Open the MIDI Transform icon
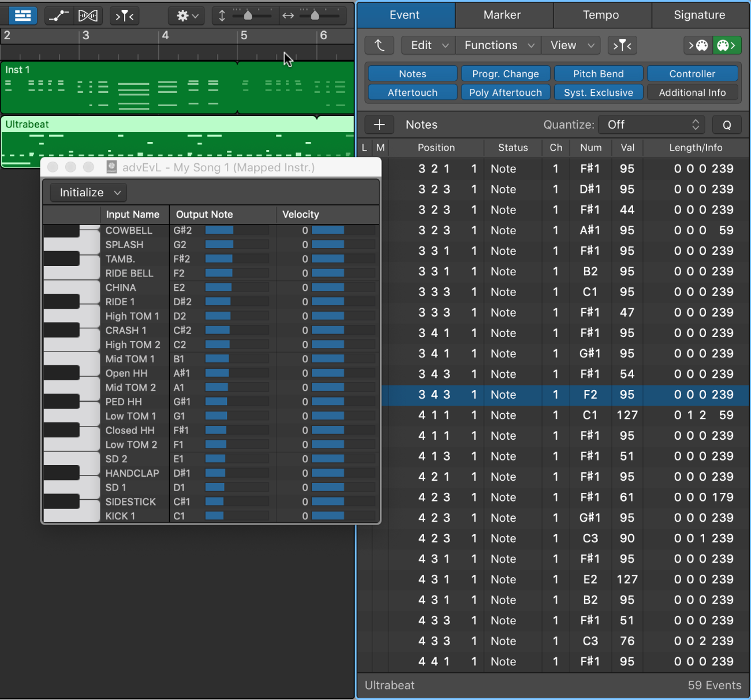 [x=88, y=16]
